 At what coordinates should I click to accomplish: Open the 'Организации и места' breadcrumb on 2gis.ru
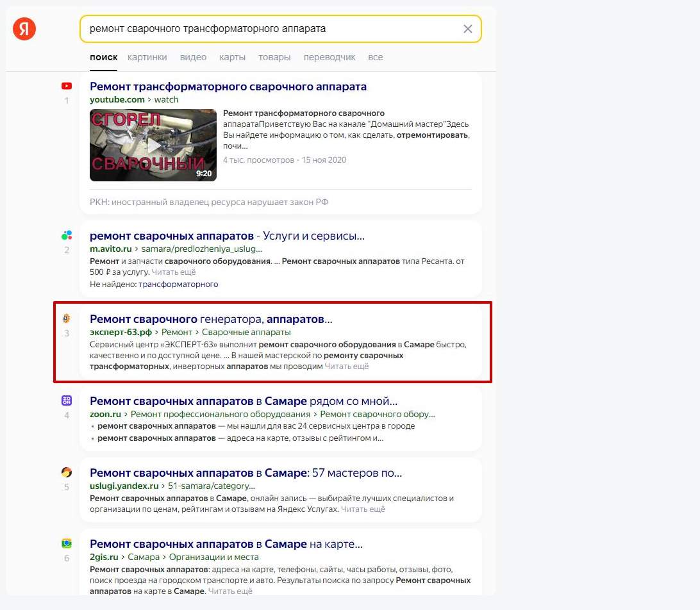click(214, 557)
